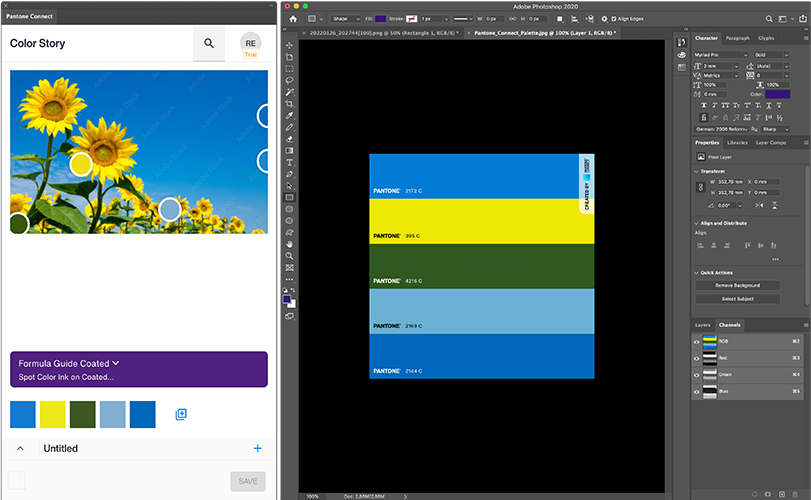The width and height of the screenshot is (811, 500).
Task: Click the Share icon in options bar
Action: click(x=802, y=19)
